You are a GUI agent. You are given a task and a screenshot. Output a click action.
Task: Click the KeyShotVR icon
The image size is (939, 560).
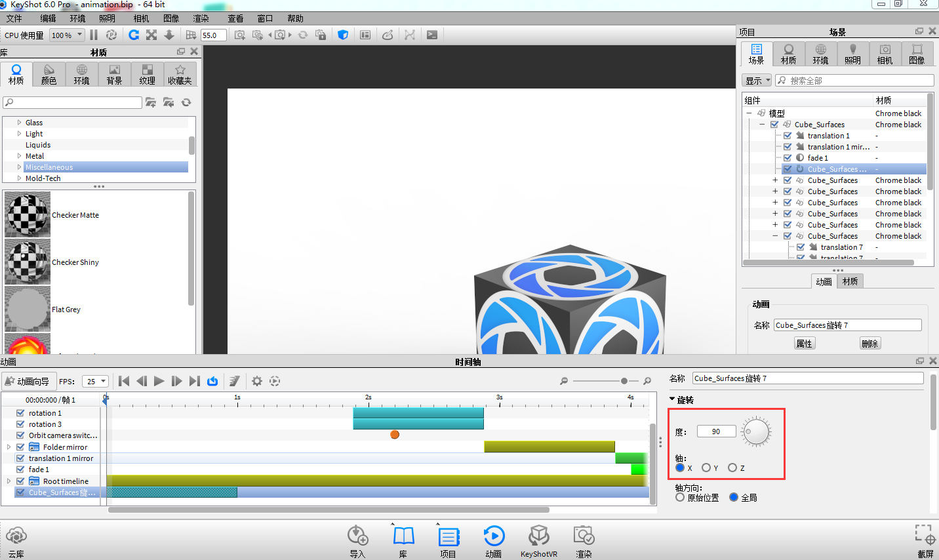(x=538, y=536)
